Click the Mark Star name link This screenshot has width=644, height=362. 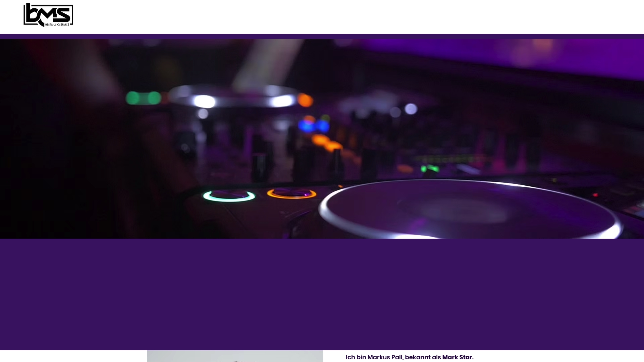click(458, 357)
